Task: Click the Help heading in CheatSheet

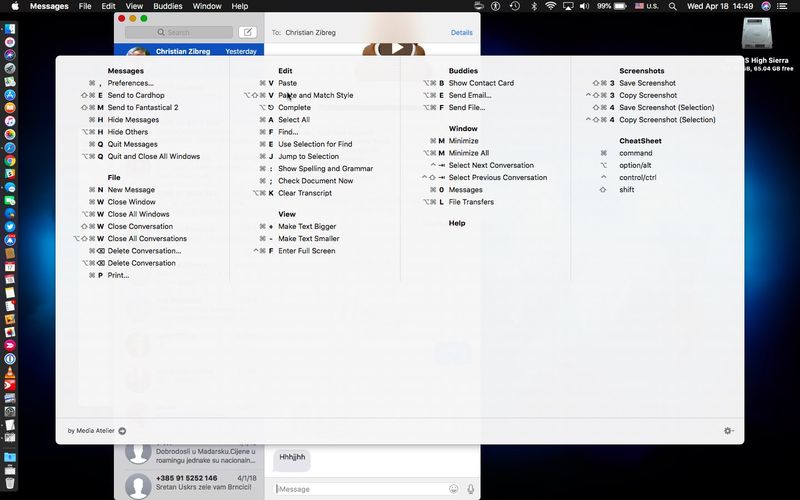Action: click(x=457, y=223)
